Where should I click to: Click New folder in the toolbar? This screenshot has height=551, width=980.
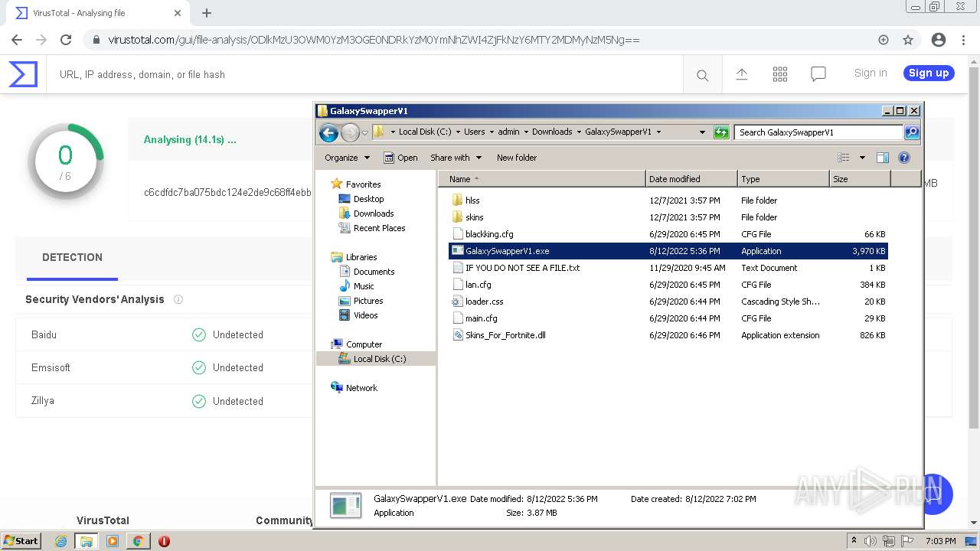point(517,158)
